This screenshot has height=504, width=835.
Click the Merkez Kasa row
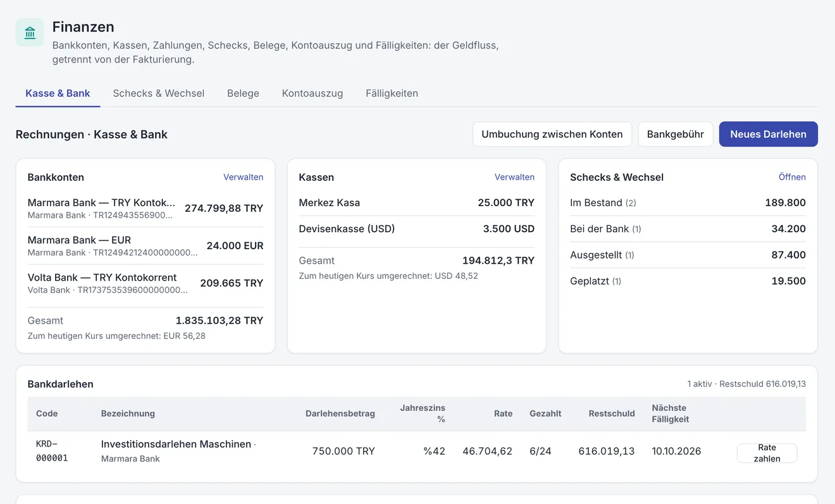(x=417, y=203)
